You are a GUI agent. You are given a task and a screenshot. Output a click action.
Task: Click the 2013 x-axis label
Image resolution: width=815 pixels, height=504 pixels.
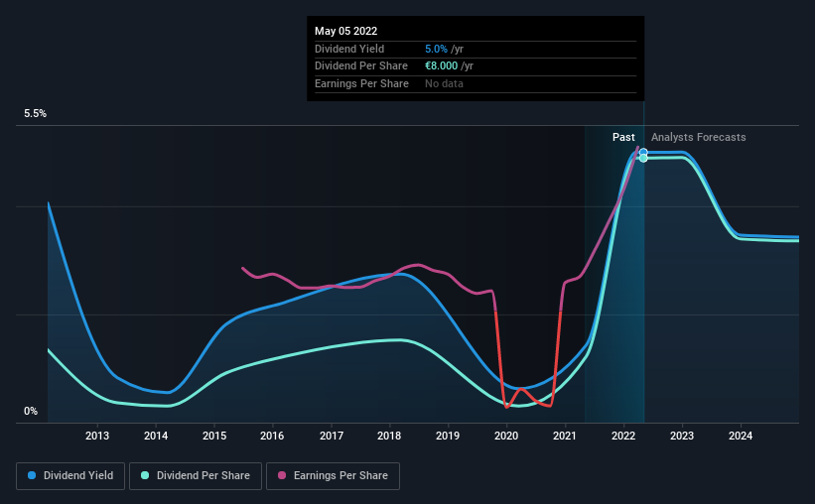97,436
